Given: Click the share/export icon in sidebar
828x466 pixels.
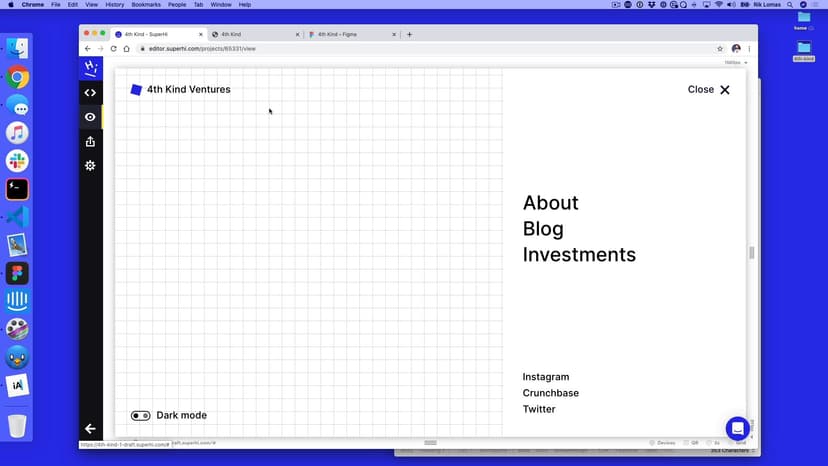Looking at the screenshot, I should pos(90,141).
